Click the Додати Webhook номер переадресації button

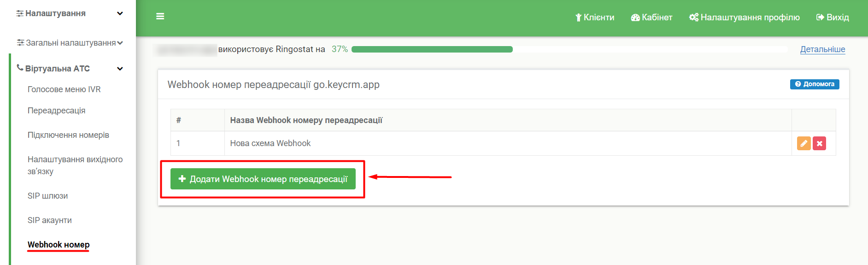point(263,179)
